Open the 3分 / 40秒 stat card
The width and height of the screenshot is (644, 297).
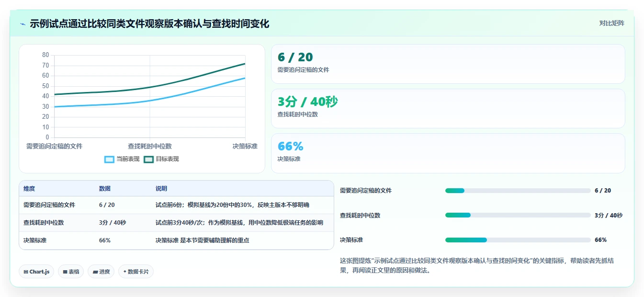coord(448,109)
